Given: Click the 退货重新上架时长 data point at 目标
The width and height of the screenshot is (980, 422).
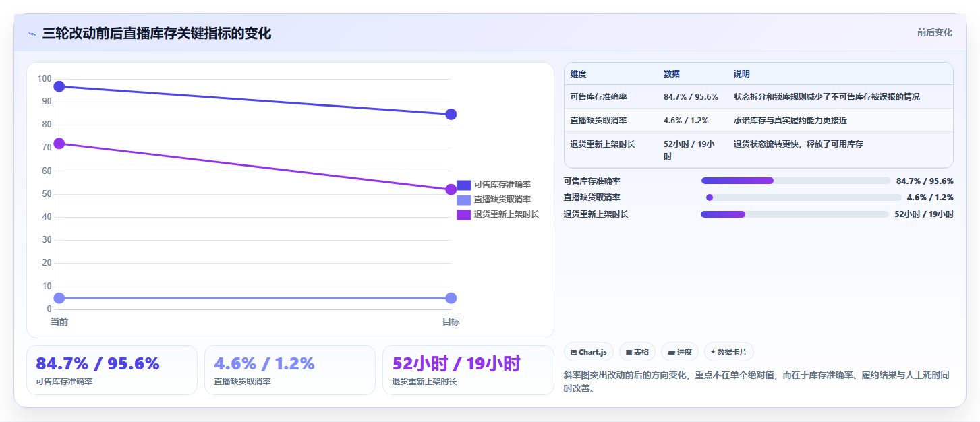Looking at the screenshot, I should click(x=451, y=189).
